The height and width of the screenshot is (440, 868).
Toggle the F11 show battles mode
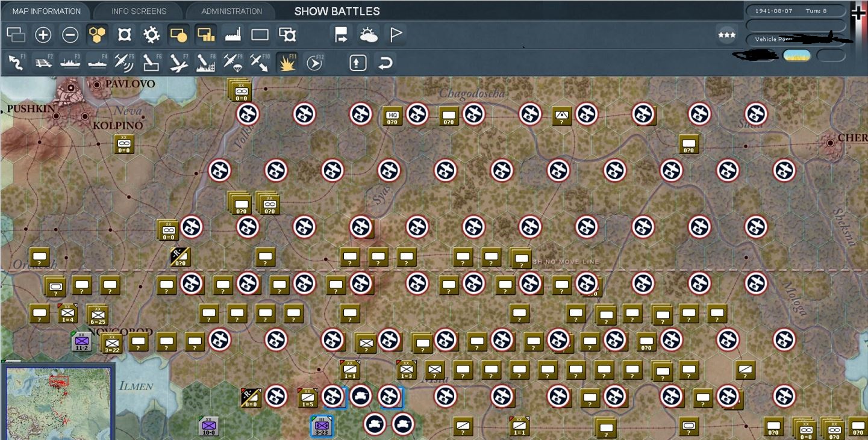(x=287, y=62)
